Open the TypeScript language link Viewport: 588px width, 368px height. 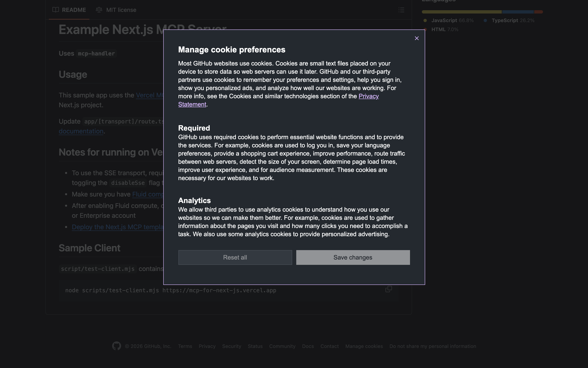505,20
